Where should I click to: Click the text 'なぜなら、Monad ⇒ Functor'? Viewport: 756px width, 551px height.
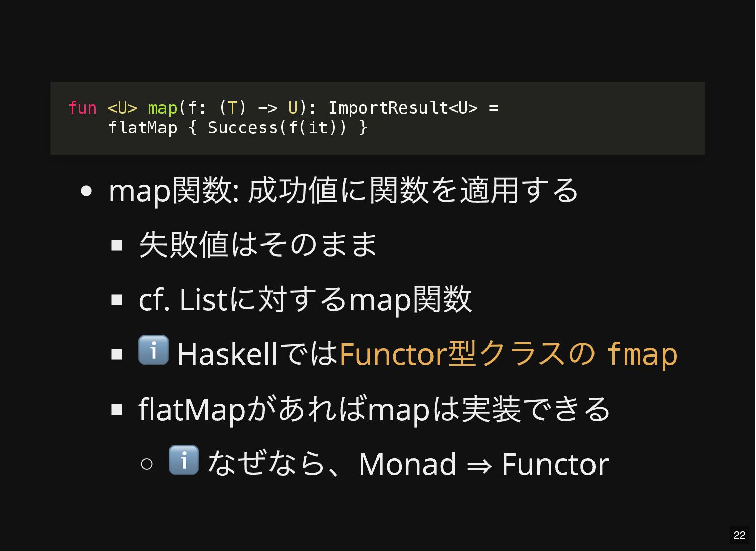(x=408, y=464)
